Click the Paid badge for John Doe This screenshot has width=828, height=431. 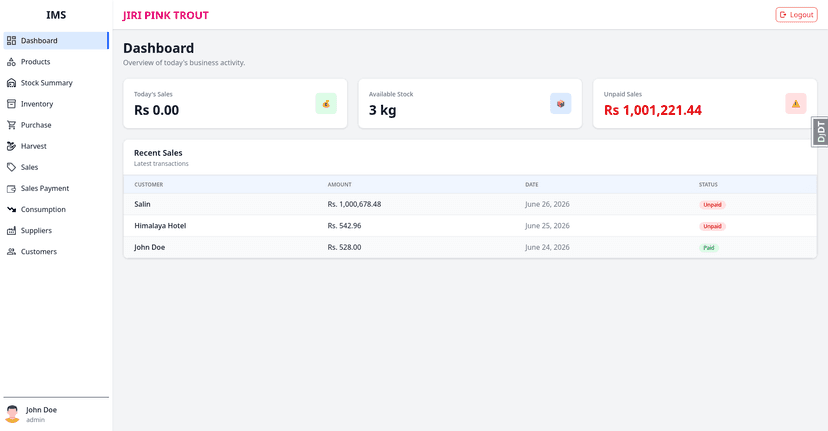coord(709,248)
